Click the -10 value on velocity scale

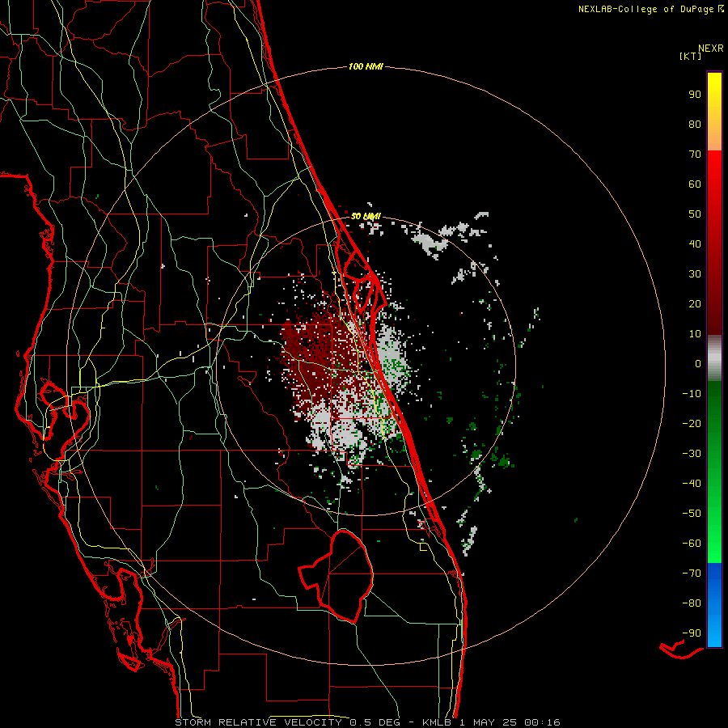click(x=692, y=394)
